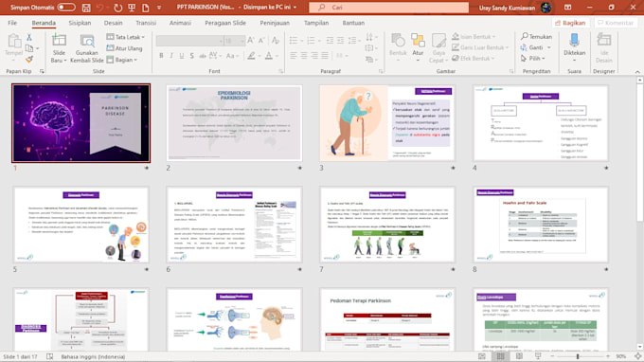Start slideshow from beginning icon
The image size is (644, 362).
point(132,8)
